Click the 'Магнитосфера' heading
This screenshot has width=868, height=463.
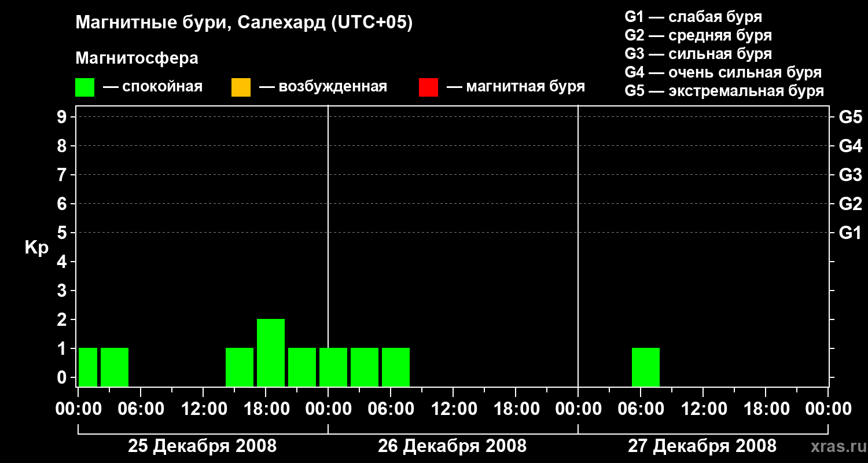(137, 58)
